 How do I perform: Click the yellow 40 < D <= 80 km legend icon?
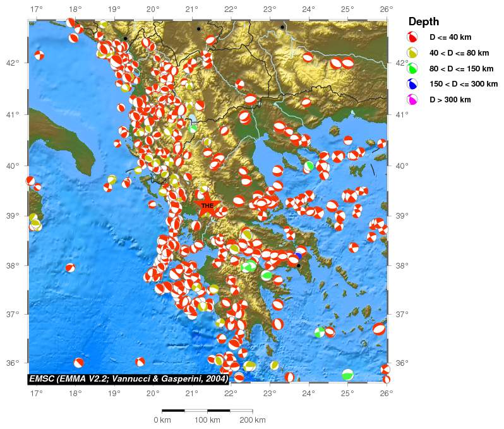412,53
